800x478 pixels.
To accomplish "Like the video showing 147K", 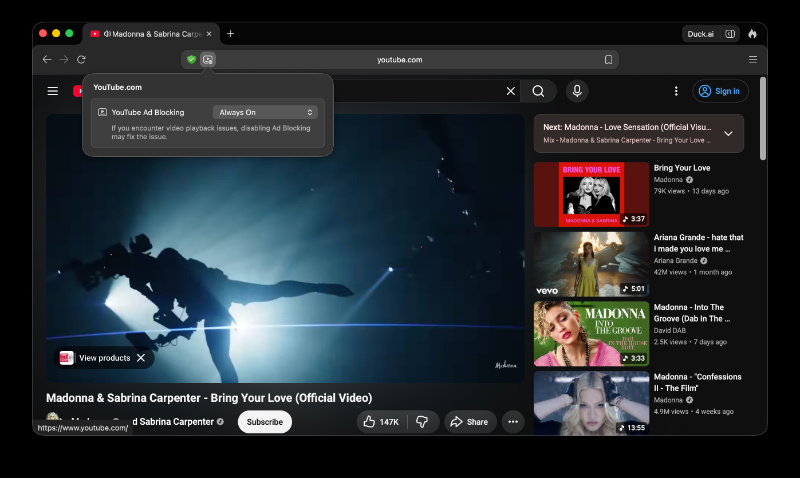I will [x=382, y=422].
